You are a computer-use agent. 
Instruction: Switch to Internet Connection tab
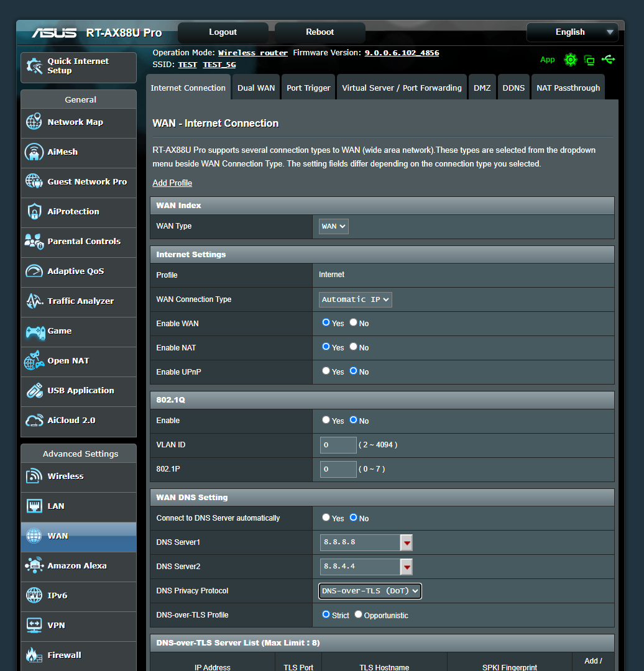pos(188,88)
